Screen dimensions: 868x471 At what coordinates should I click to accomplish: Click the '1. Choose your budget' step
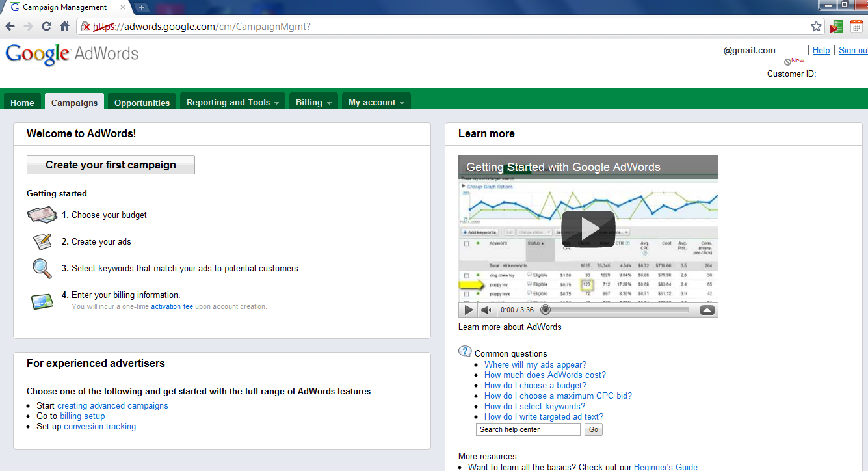(104, 215)
